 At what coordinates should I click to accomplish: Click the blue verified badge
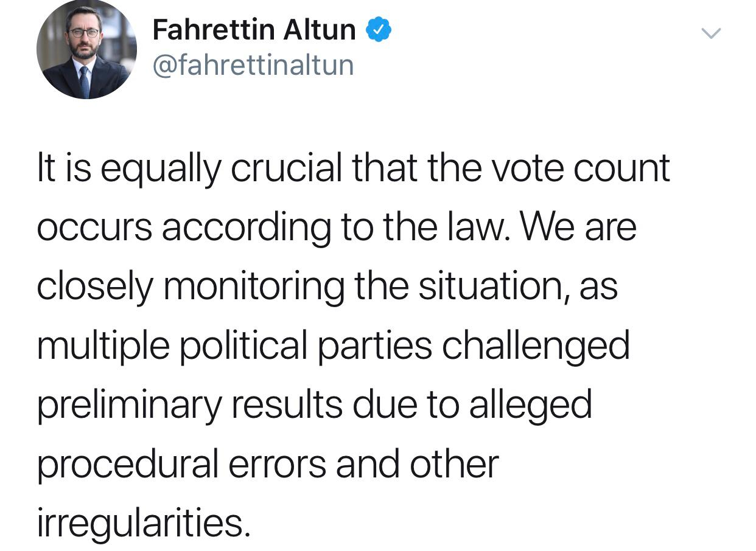(378, 30)
